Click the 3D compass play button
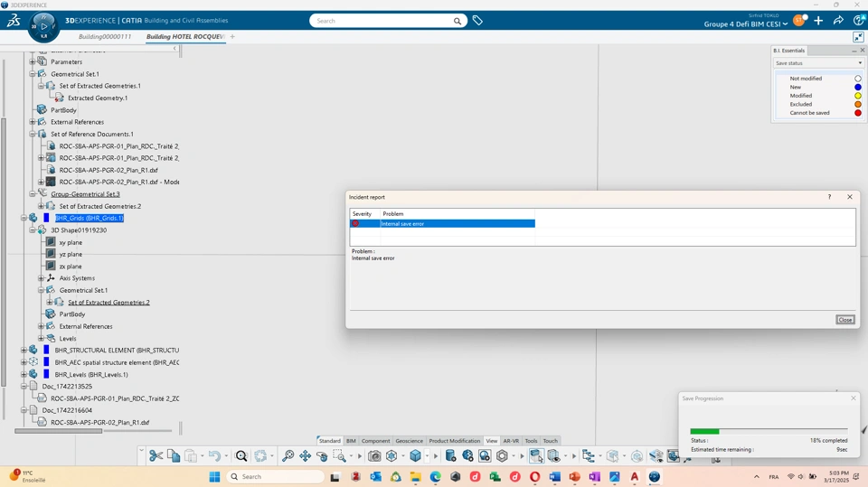Image resolution: width=868 pixels, height=487 pixels. 43,26
